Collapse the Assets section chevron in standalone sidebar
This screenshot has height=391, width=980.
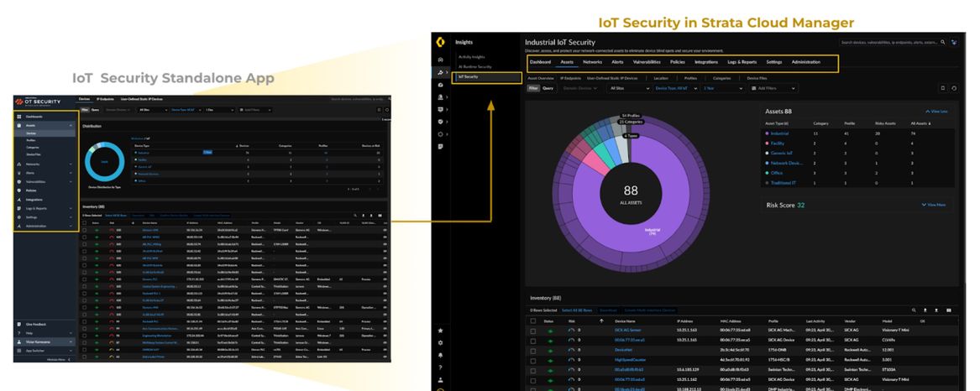[71, 126]
